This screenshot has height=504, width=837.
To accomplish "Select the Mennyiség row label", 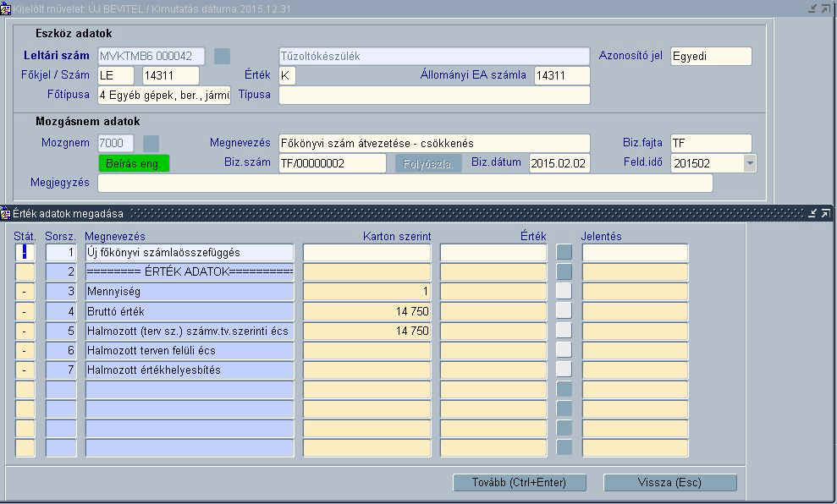I will click(190, 291).
